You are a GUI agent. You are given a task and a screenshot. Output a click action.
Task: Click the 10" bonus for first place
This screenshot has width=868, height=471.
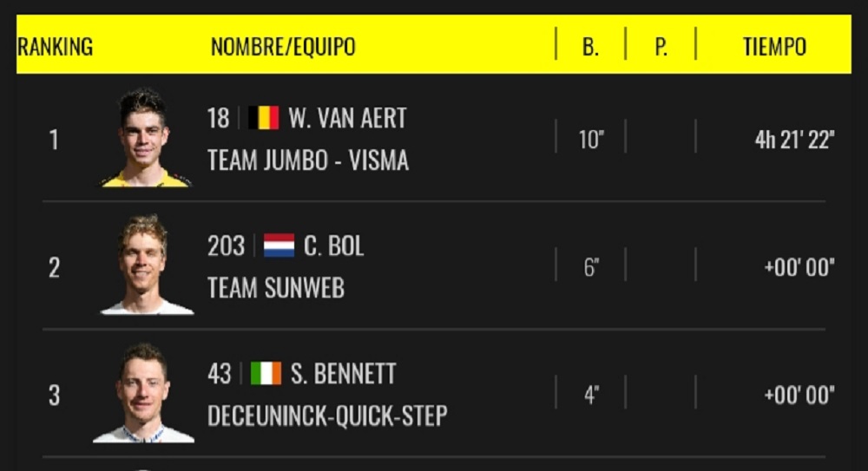[590, 140]
